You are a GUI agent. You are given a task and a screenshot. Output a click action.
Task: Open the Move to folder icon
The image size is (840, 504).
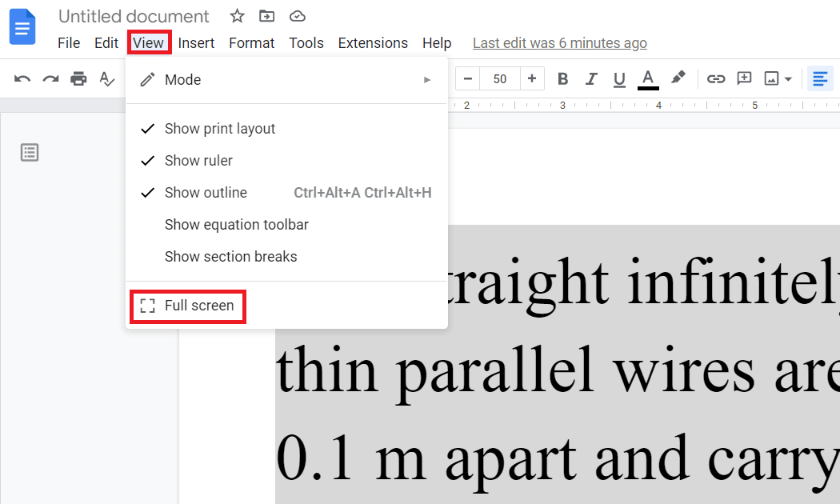(266, 16)
